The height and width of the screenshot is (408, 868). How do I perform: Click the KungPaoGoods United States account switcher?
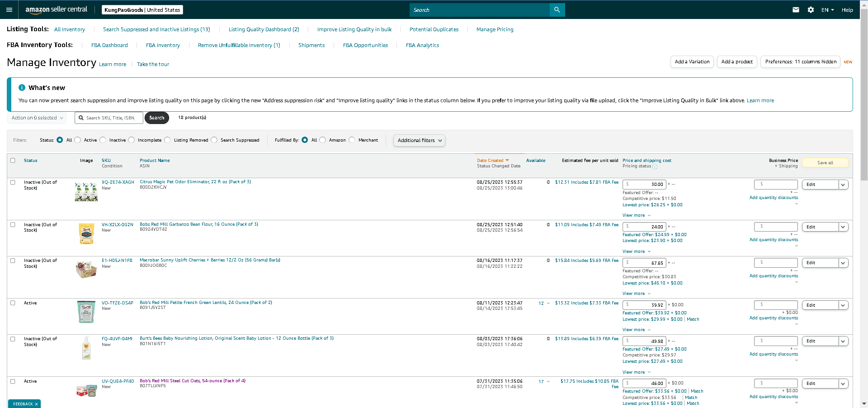pyautogui.click(x=142, y=10)
